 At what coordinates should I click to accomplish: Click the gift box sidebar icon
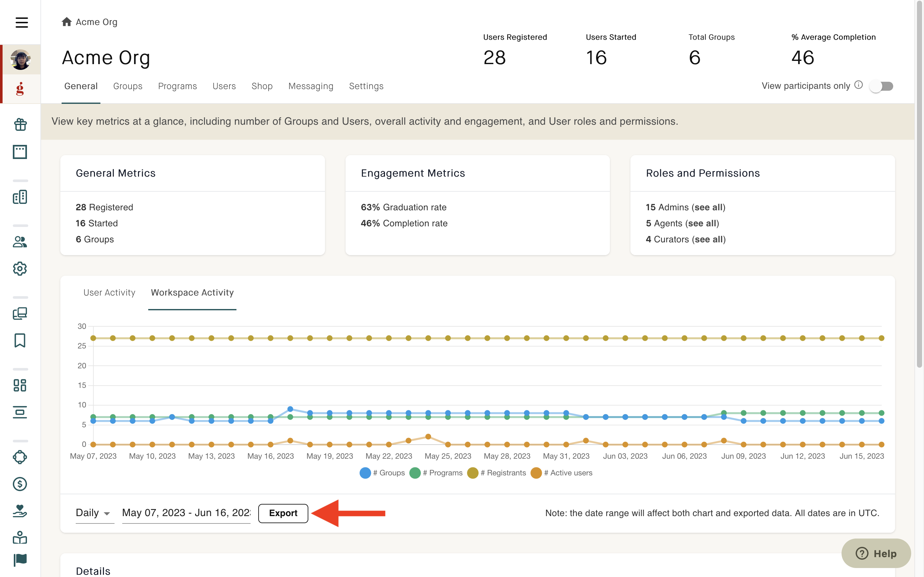tap(20, 124)
